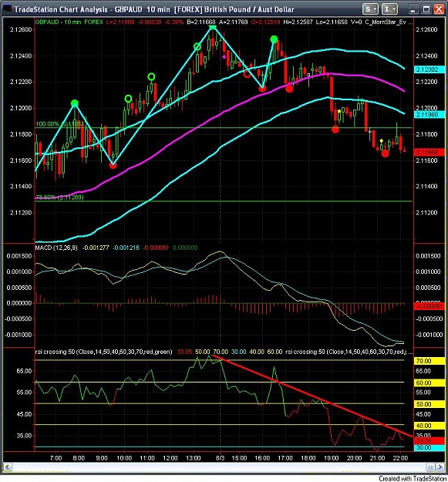Click the left arrow of the horizontal scrollbar
Image resolution: width=448 pixels, height=482 pixels.
pos(8,467)
